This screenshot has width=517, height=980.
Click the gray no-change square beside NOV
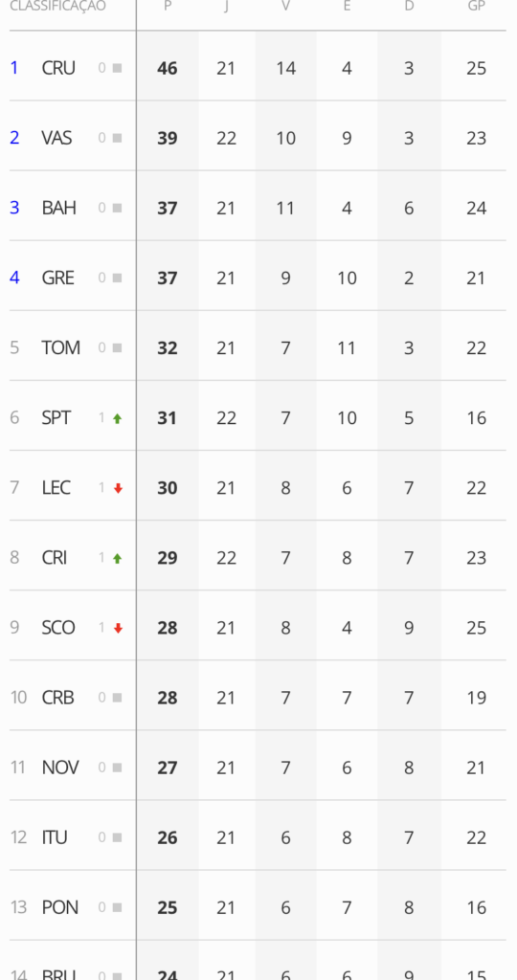click(x=117, y=768)
